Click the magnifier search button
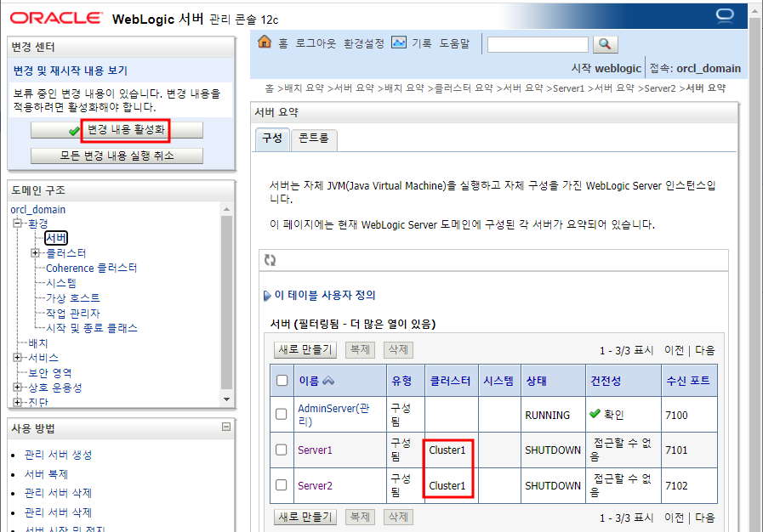The width and height of the screenshot is (763, 532). pyautogui.click(x=606, y=44)
